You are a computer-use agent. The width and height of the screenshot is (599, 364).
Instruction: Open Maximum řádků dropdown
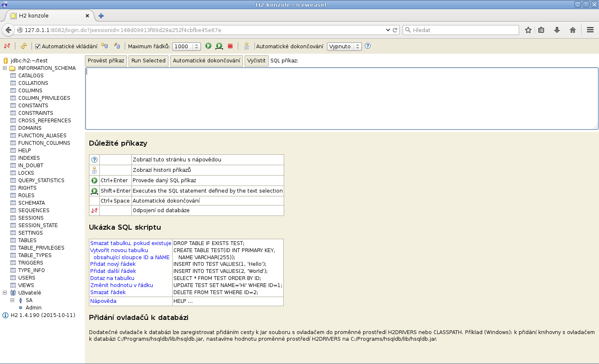[x=186, y=47]
